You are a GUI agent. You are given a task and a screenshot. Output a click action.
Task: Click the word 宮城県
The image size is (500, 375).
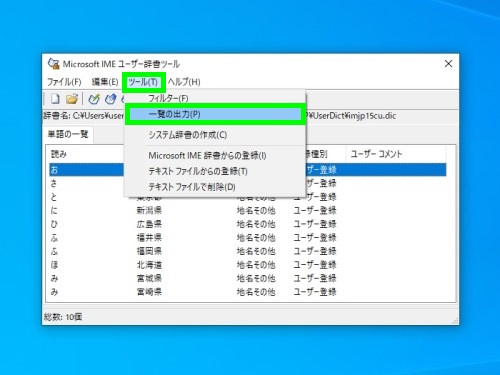[x=149, y=278]
